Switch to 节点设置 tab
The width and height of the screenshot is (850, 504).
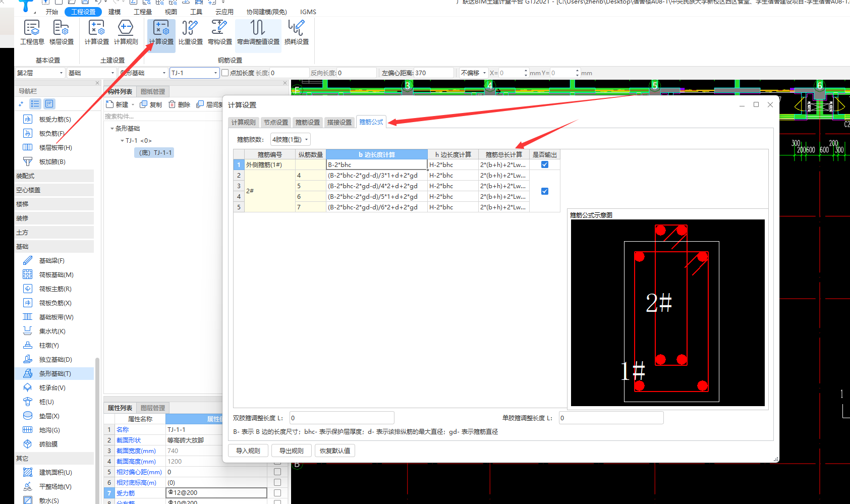276,122
